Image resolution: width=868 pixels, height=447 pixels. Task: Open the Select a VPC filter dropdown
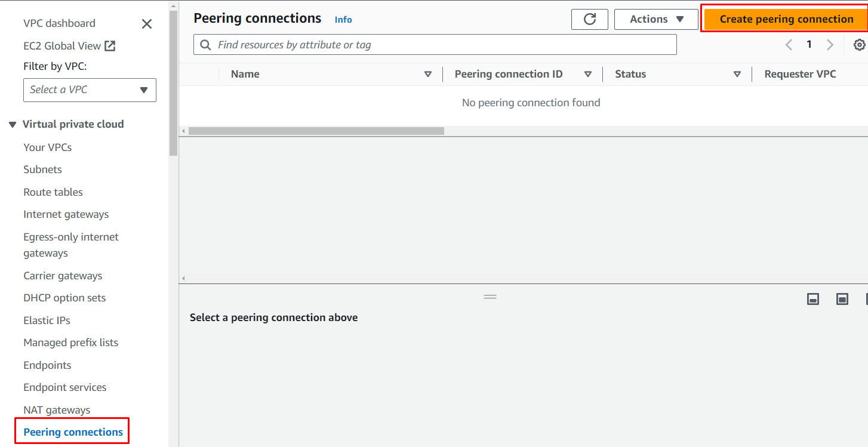click(90, 90)
